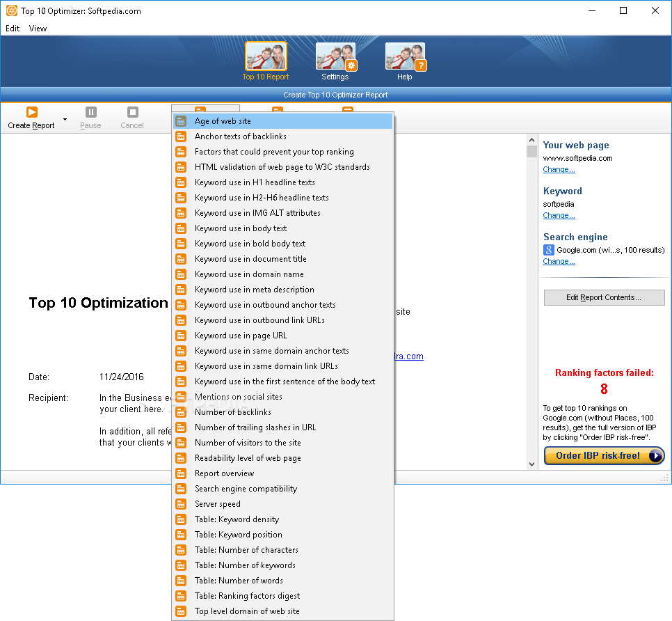The width and height of the screenshot is (672, 621).
Task: Click Change link under Your web page
Action: click(559, 169)
